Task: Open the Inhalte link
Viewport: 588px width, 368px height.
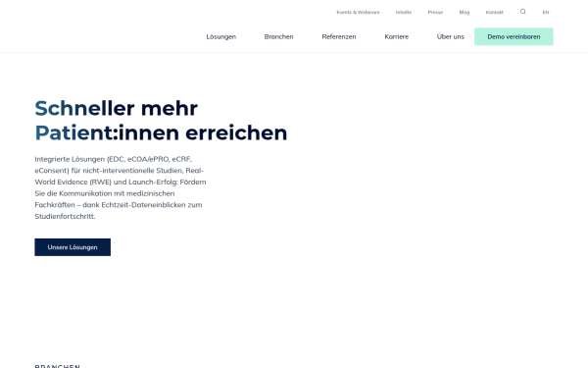Action: (404, 13)
